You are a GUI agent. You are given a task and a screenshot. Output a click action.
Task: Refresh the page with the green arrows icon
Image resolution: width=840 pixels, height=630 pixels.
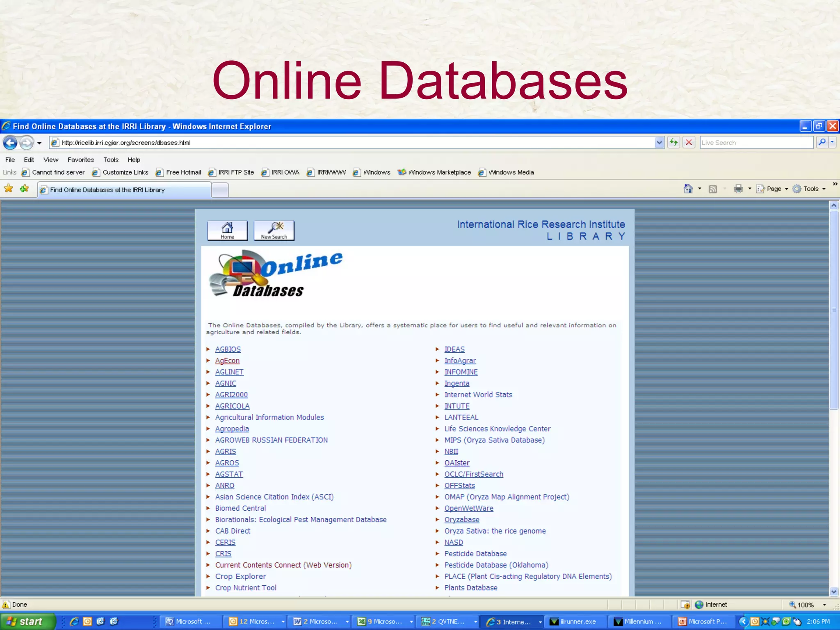[673, 142]
